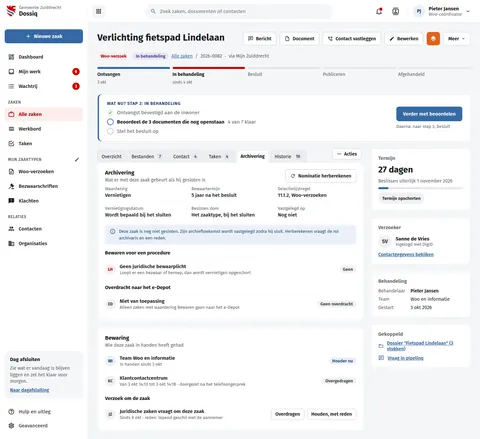The image size is (480, 439).
Task: Click the Woo-verzoek tag badge
Action: 113,56
